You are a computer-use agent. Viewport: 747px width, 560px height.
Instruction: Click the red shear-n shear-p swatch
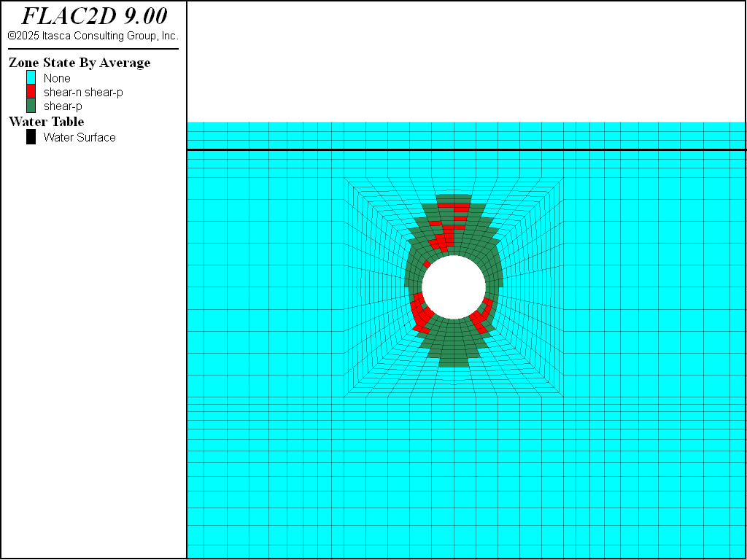point(31,91)
